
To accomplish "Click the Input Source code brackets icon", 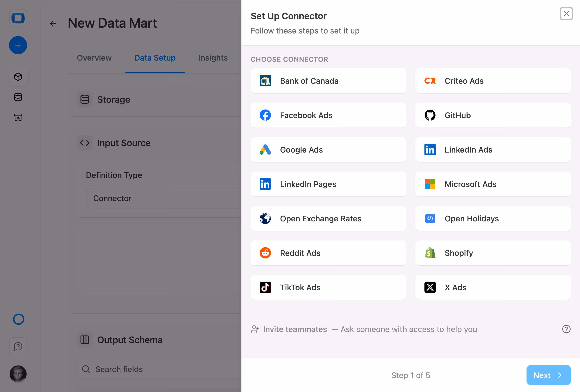I will pyautogui.click(x=85, y=143).
